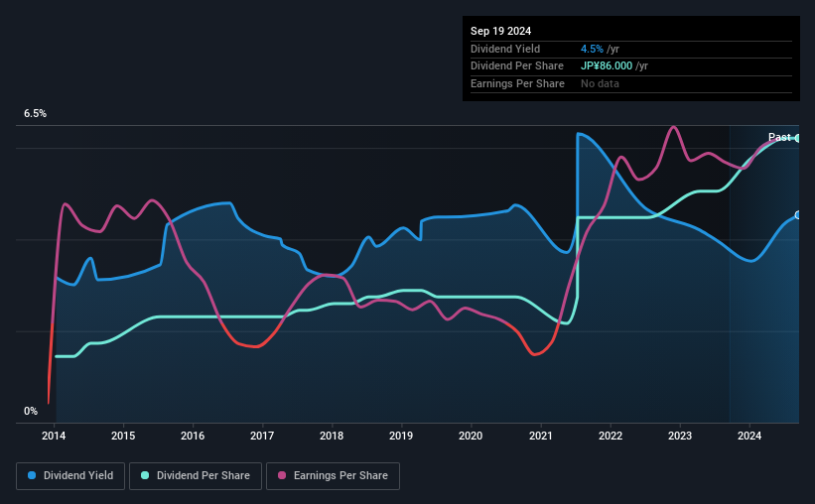Click the 6.5% y-axis label
The height and width of the screenshot is (504, 815).
click(x=36, y=113)
